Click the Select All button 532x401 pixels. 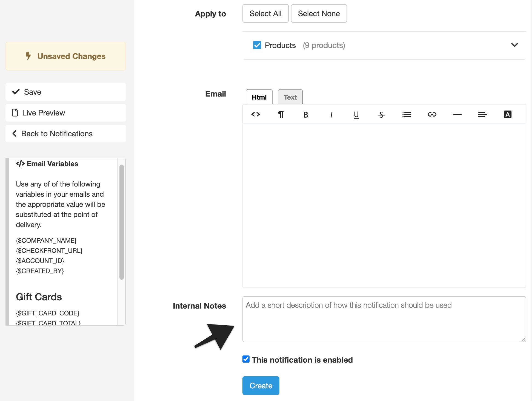(265, 13)
